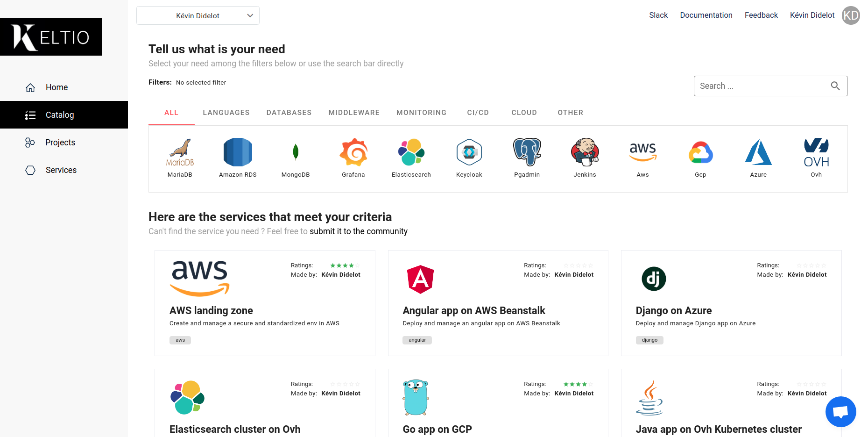Select the MongoDB filter icon
Viewport: 868px width, 437px height.
[295, 152]
